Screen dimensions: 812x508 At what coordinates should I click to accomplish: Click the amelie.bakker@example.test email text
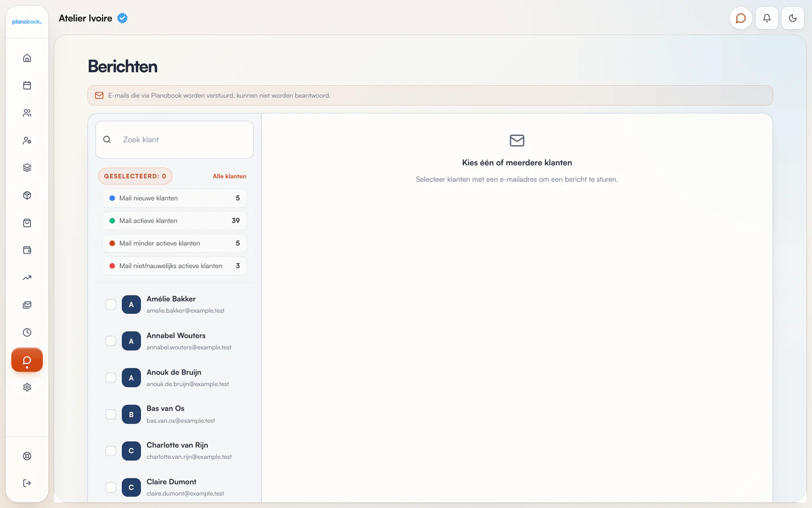pyautogui.click(x=186, y=311)
